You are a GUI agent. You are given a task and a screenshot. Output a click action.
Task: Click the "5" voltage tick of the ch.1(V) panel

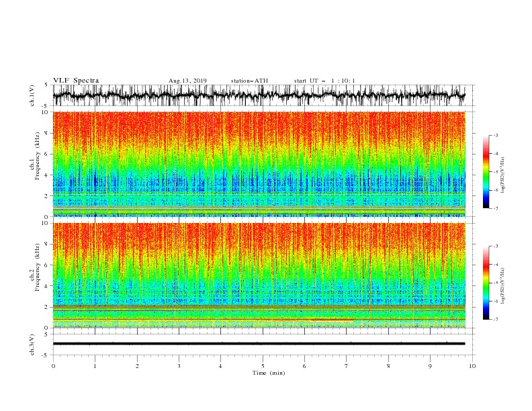click(46, 85)
